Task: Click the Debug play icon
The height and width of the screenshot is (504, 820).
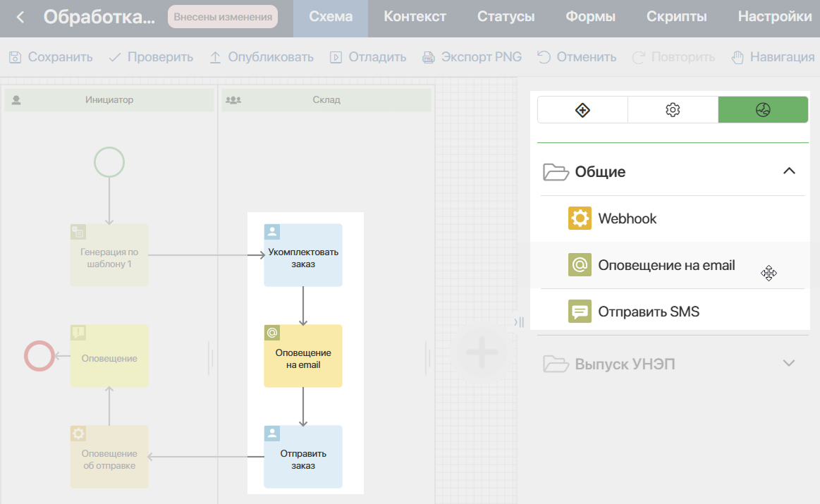Action: tap(336, 57)
